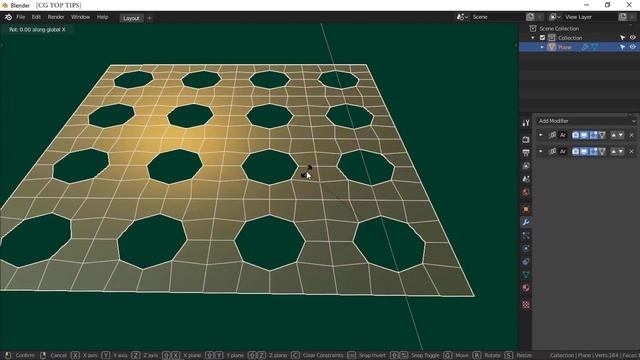Toggle on-cage display of bottom Array modifier
Image resolution: width=640 pixels, height=360 pixels.
click(x=602, y=151)
